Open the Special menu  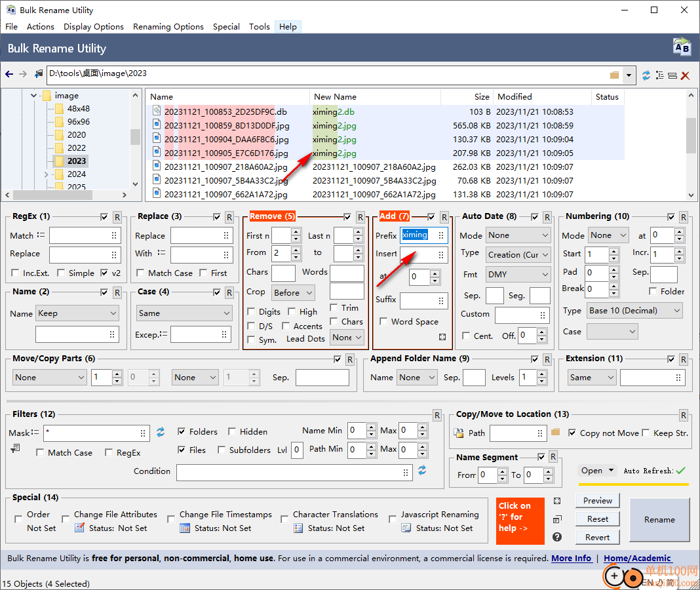(226, 27)
